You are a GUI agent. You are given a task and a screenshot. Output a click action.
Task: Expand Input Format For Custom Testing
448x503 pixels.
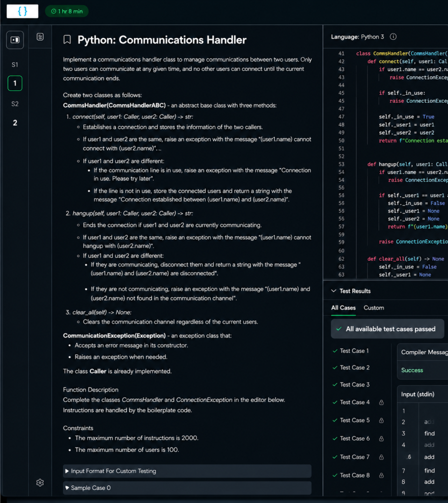coord(187,471)
